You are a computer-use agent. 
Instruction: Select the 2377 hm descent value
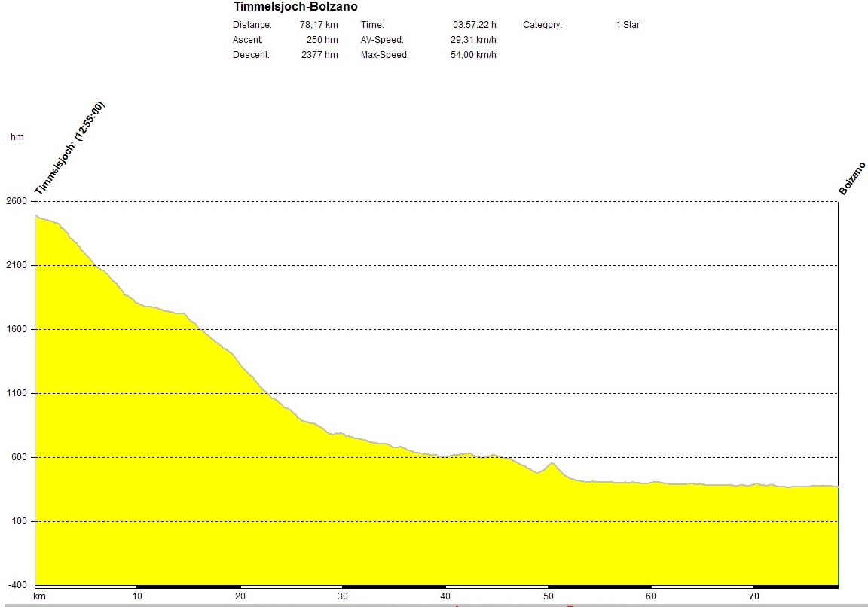[x=319, y=55]
